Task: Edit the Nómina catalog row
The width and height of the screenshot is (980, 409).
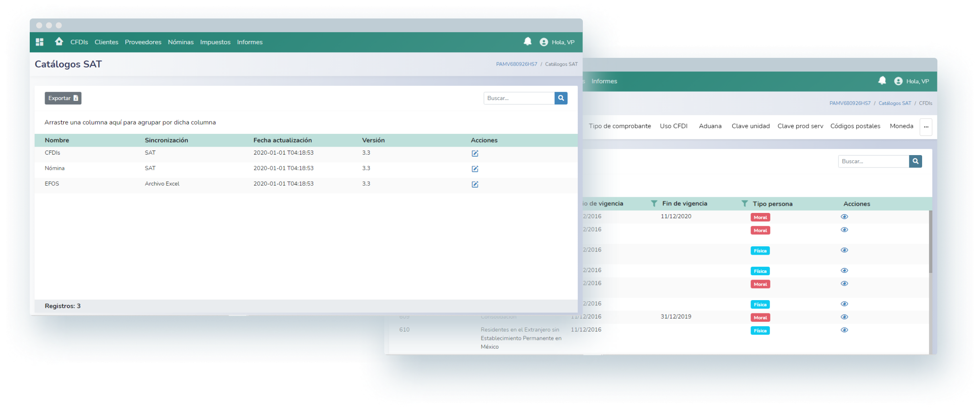Action: (x=475, y=169)
